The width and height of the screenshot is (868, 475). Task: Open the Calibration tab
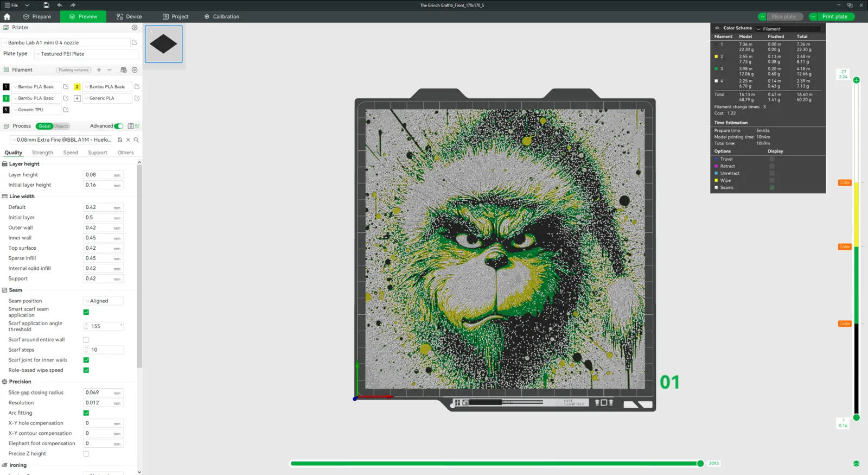click(221, 16)
